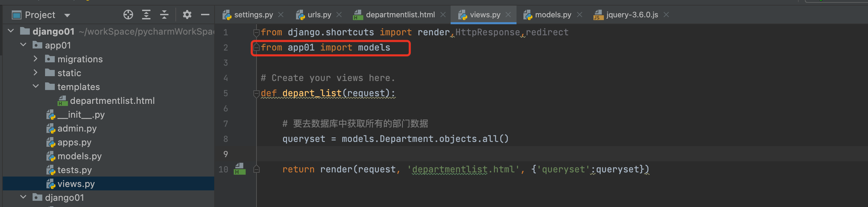The width and height of the screenshot is (868, 207).
Task: Switch to the models.py editor tab
Action: coord(553,15)
